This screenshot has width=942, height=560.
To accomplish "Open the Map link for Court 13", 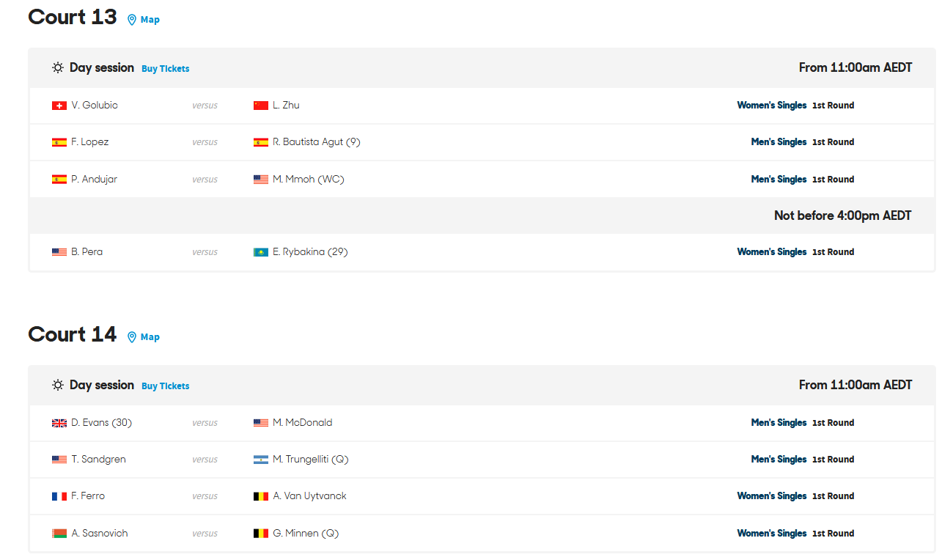I will pos(150,20).
